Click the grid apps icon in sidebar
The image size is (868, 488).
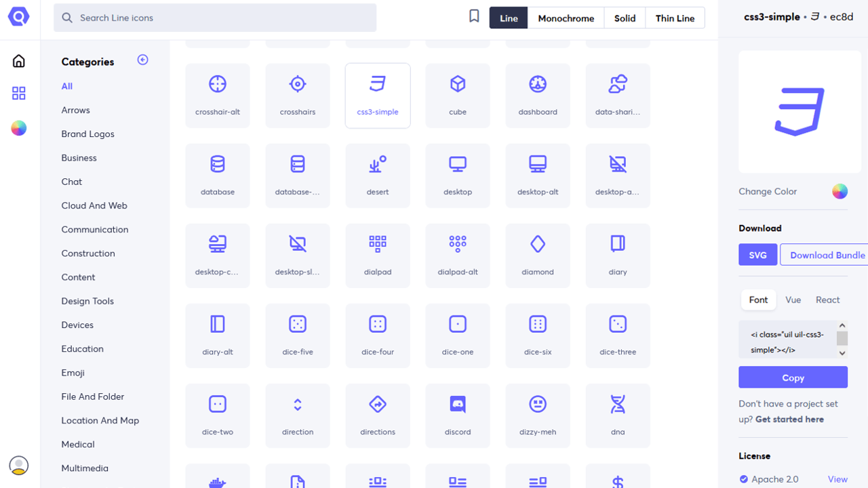click(x=19, y=94)
